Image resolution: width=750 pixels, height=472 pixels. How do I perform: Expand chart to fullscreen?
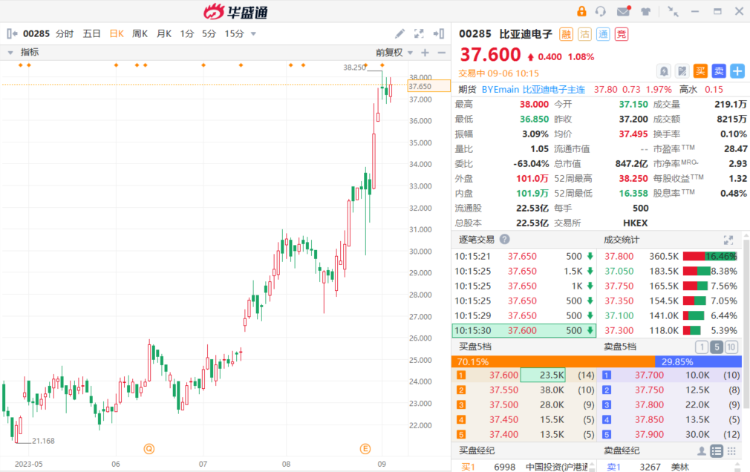(x=419, y=33)
